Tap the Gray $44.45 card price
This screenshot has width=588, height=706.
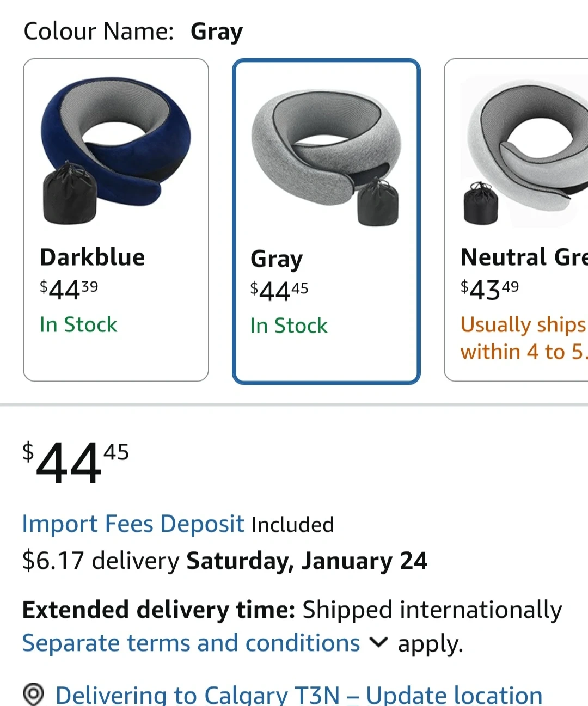click(279, 291)
